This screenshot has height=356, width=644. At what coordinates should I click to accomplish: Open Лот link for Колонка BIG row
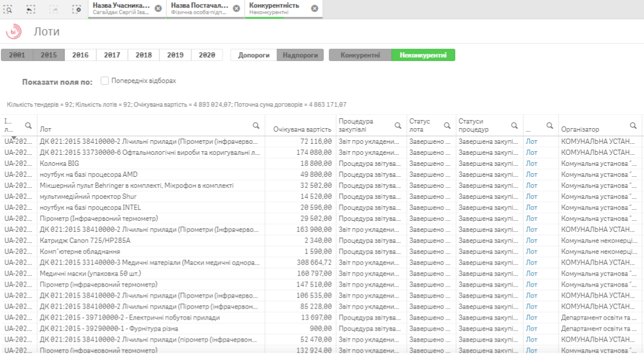[532, 164]
